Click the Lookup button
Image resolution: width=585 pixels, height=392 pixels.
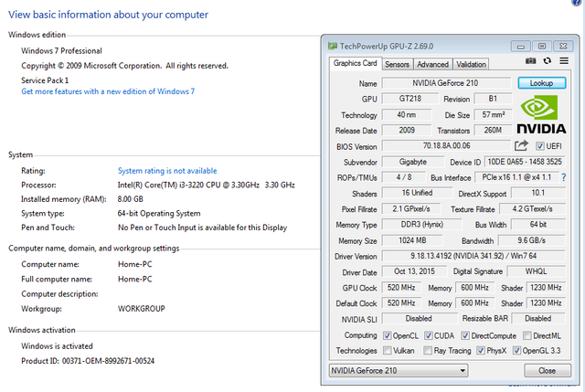542,83
